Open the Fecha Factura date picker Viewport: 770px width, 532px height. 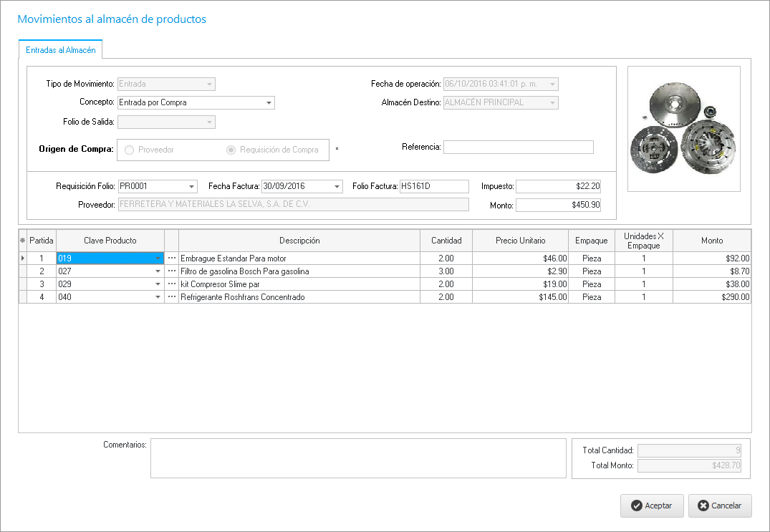pyautogui.click(x=337, y=187)
